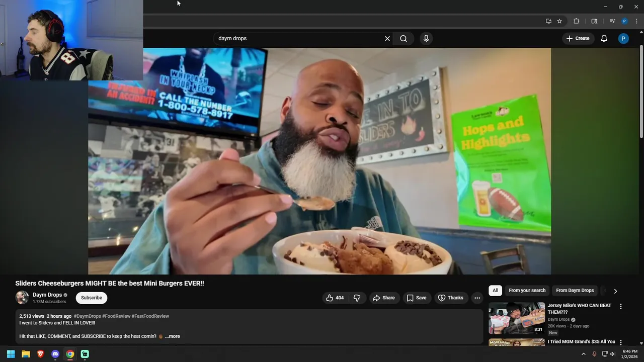Viewport: 644px width, 362px height.
Task: Select the All filter chip
Action: click(496, 291)
